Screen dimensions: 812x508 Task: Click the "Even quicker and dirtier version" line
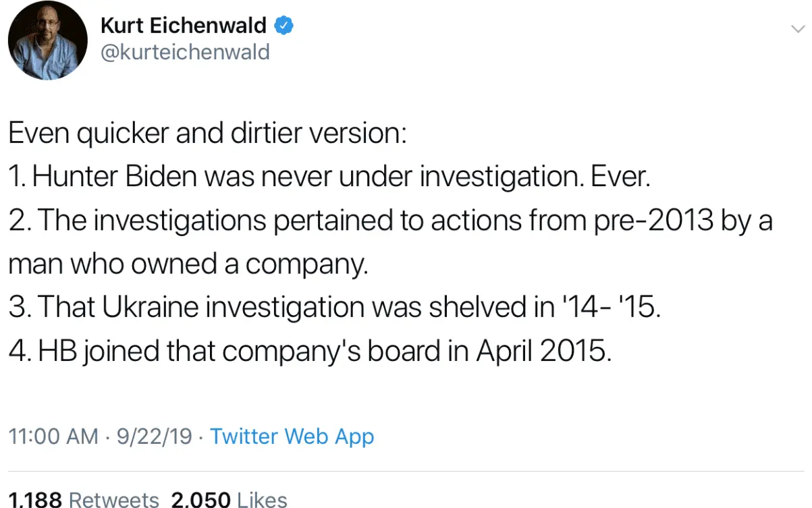pyautogui.click(x=208, y=133)
